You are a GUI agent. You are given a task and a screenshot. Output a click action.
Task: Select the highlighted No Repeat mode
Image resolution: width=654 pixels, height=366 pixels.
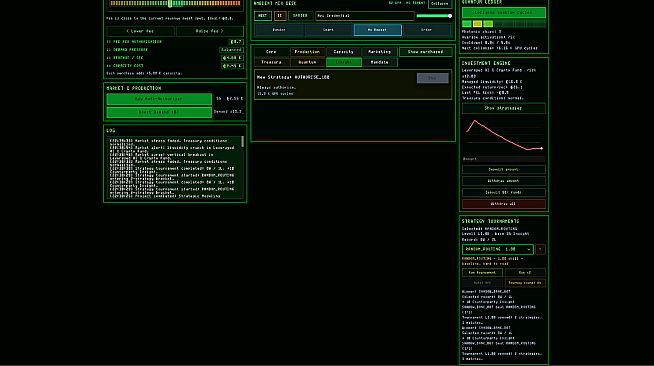pos(377,30)
